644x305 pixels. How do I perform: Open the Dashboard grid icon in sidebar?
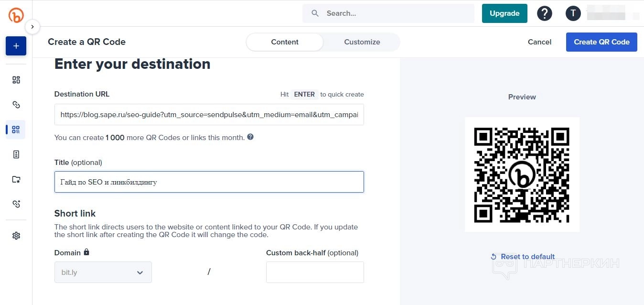click(16, 80)
